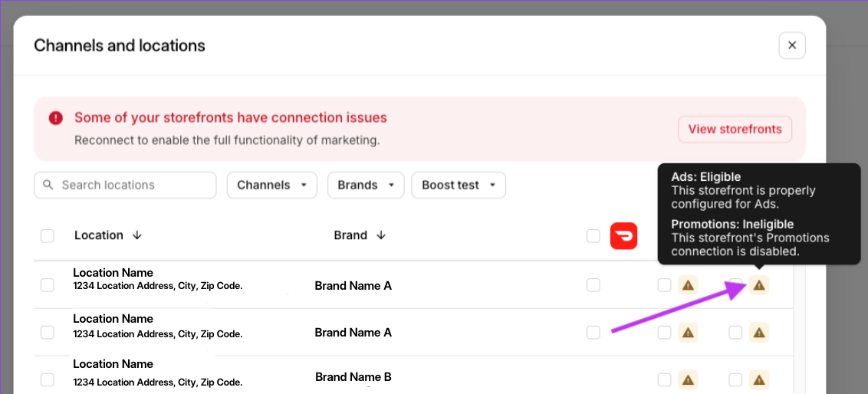Select the first row's location checkbox
868x394 pixels.
tap(48, 285)
